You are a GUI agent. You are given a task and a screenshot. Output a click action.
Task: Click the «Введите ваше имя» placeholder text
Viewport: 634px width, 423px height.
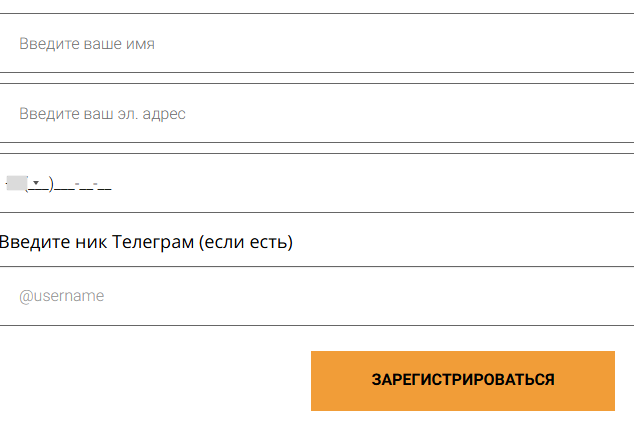[87, 44]
